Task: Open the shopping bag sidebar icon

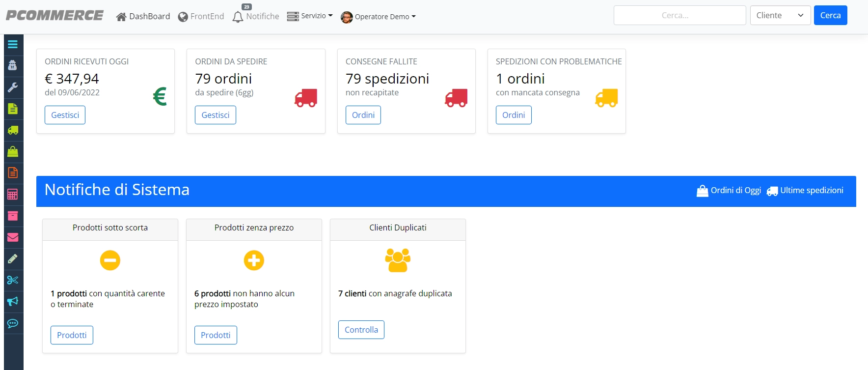Action: coord(13,151)
